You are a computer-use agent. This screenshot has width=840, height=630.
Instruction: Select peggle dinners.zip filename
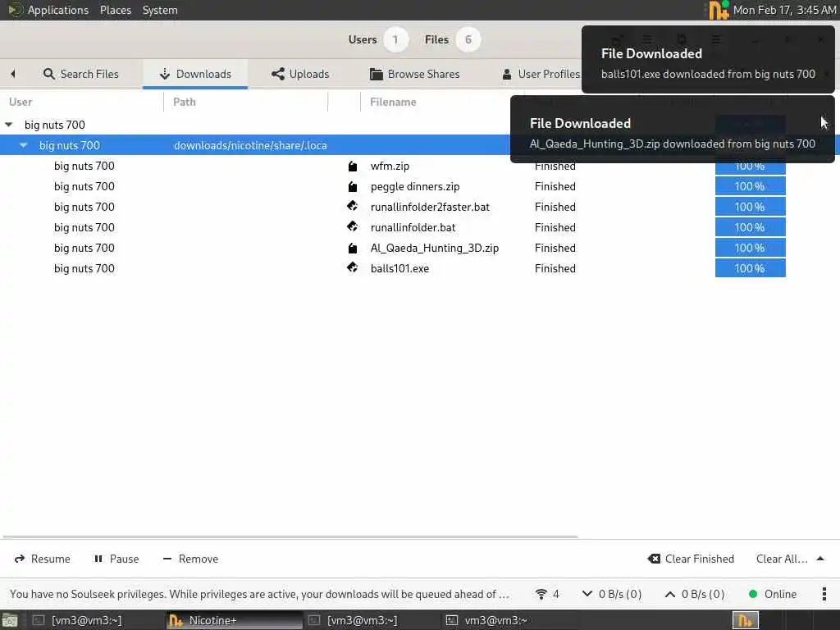(415, 186)
